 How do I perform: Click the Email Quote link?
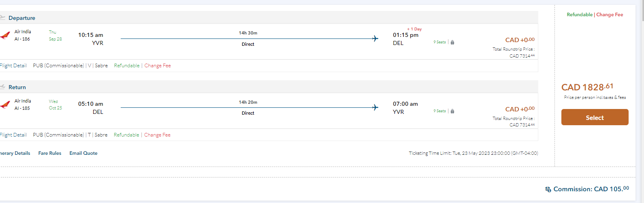83,153
